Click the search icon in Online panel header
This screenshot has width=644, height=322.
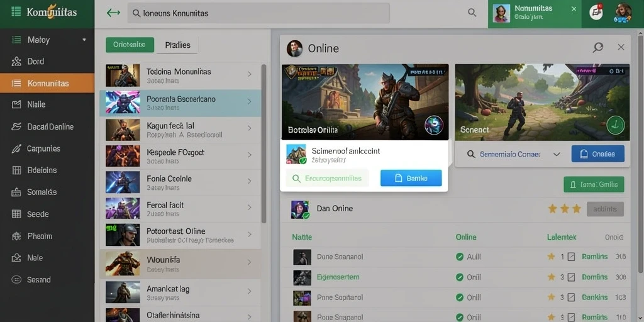tap(597, 48)
